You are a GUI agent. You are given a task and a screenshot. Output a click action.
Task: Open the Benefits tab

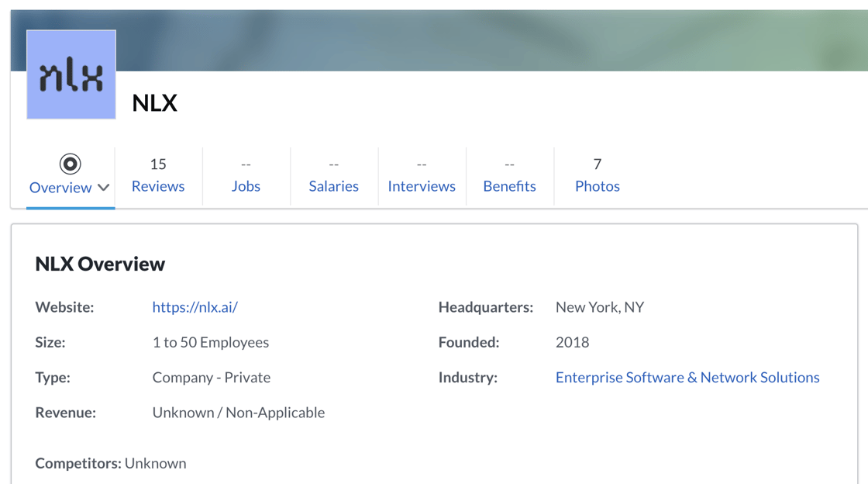(x=509, y=186)
